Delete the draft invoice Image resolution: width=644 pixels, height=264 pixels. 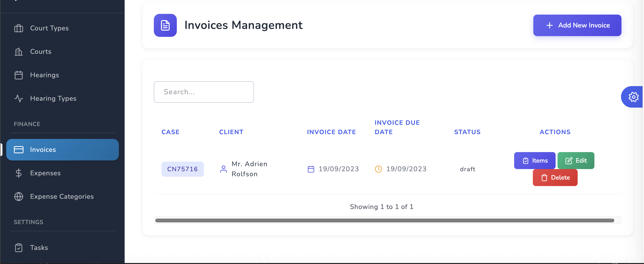[555, 177]
